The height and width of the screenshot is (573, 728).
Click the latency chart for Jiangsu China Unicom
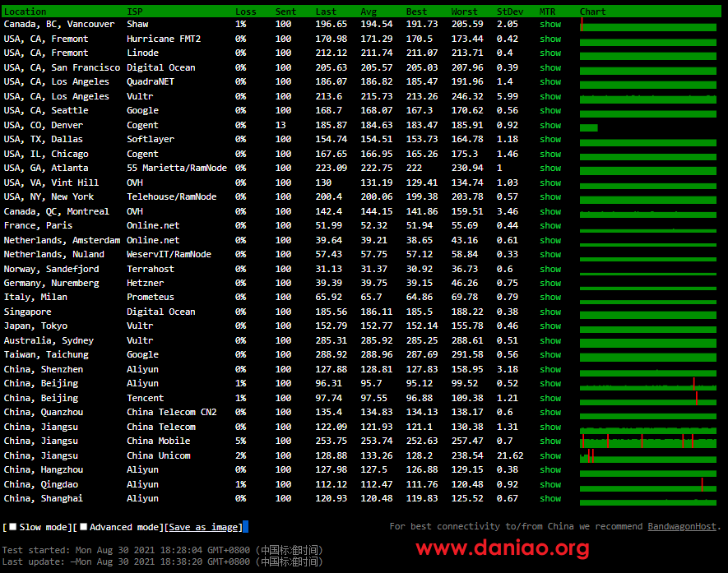pyautogui.click(x=648, y=456)
